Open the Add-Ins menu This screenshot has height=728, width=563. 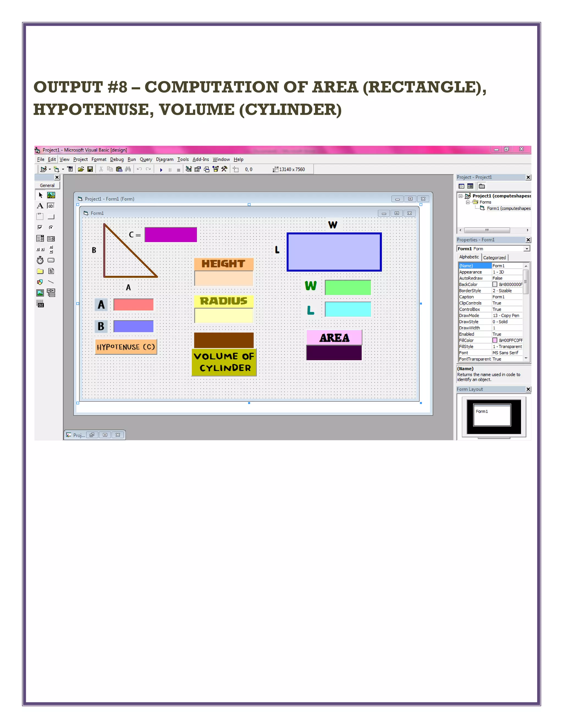(201, 159)
